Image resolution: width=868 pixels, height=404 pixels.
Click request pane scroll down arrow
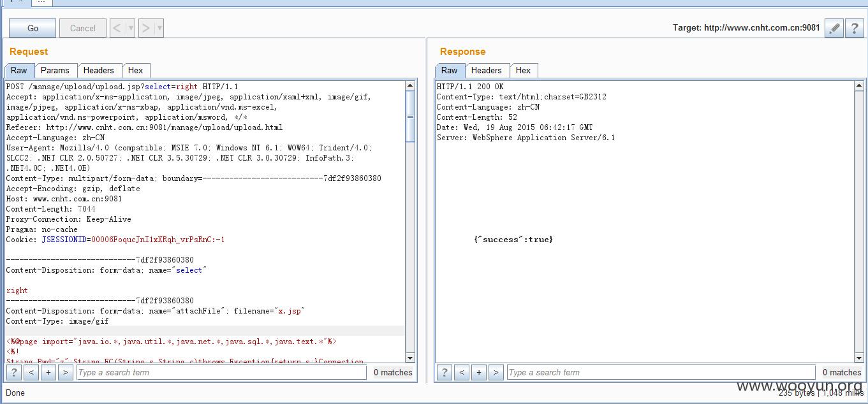click(410, 357)
